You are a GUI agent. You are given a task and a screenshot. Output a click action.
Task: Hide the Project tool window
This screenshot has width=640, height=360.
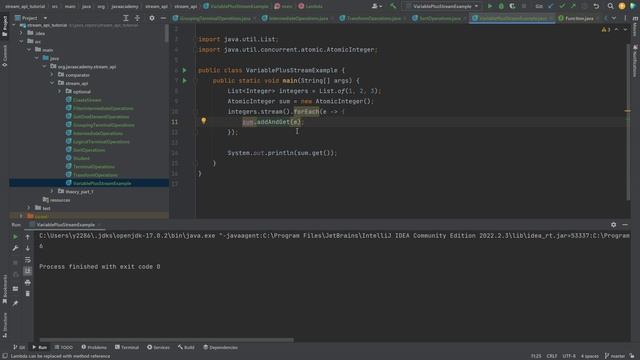pyautogui.click(x=163, y=18)
